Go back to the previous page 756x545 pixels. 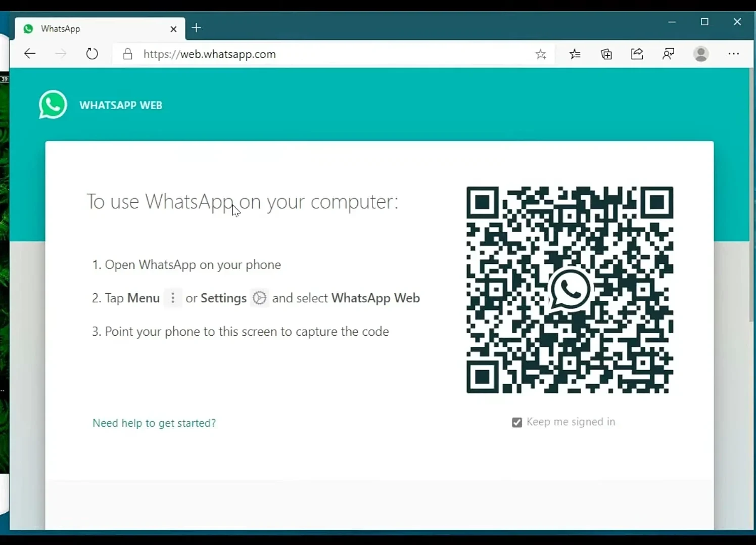(x=30, y=54)
